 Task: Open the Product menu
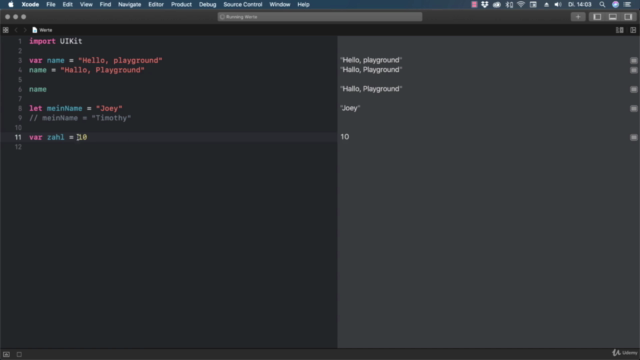pos(181,4)
